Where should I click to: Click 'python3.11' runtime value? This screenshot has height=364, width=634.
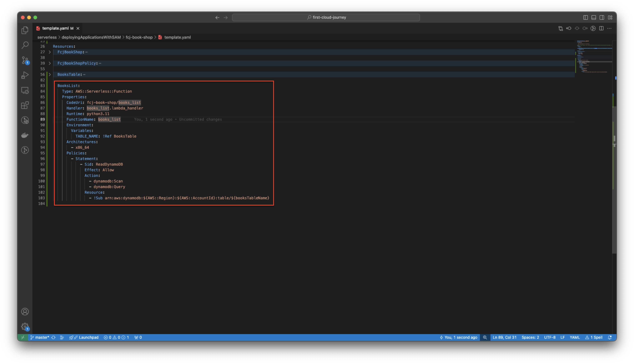[x=98, y=114]
